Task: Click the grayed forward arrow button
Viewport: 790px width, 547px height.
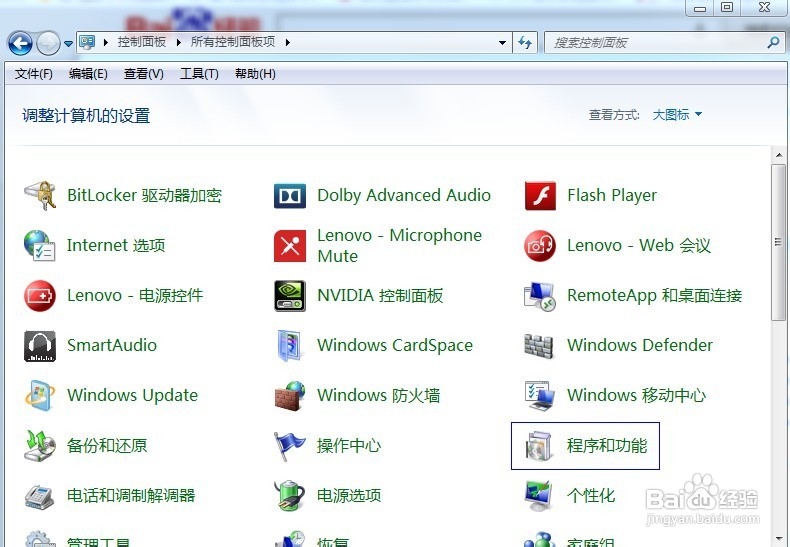Action: [x=48, y=43]
